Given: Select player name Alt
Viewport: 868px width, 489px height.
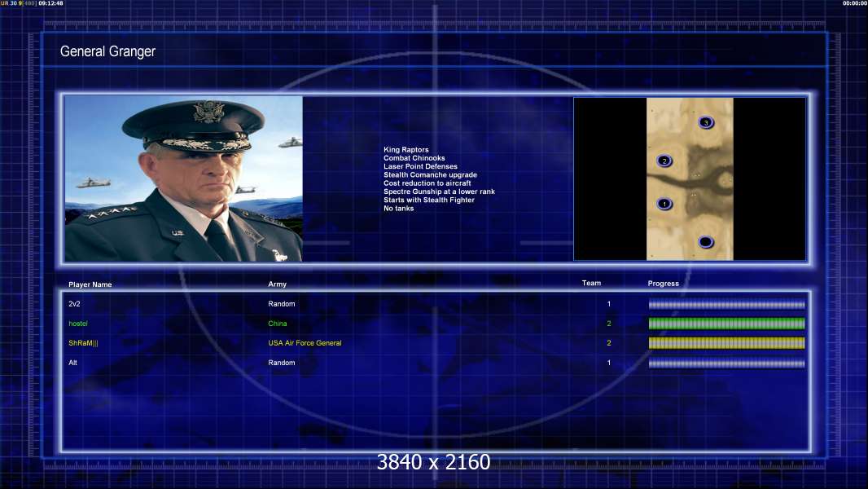Looking at the screenshot, I should (x=72, y=363).
